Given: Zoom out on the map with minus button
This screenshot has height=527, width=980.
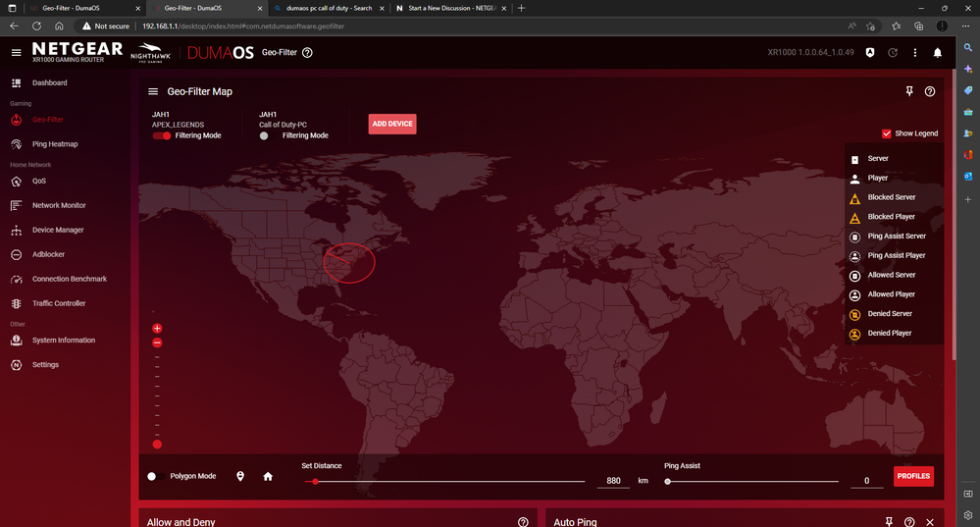Looking at the screenshot, I should 157,343.
